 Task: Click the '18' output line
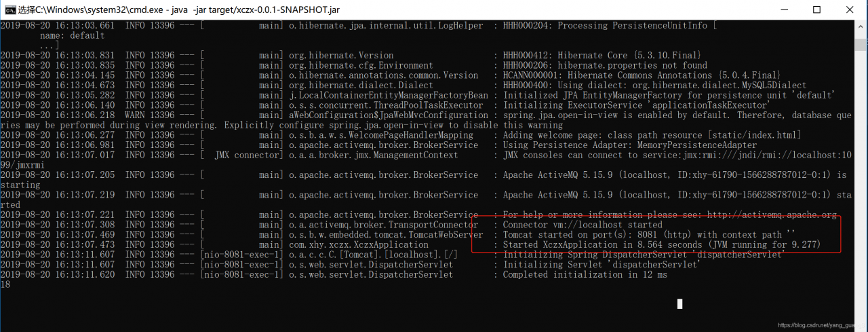coord(5,284)
